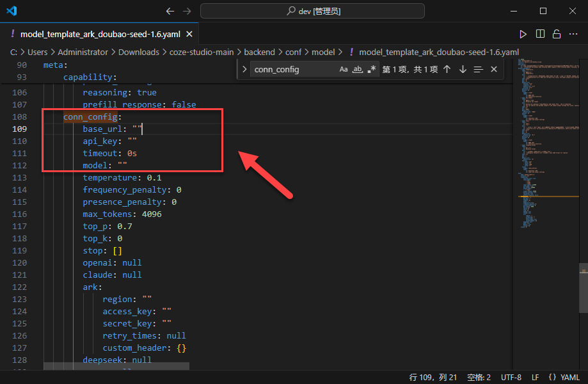Navigate back using the title bar arrow
588x384 pixels.
pyautogui.click(x=170, y=11)
